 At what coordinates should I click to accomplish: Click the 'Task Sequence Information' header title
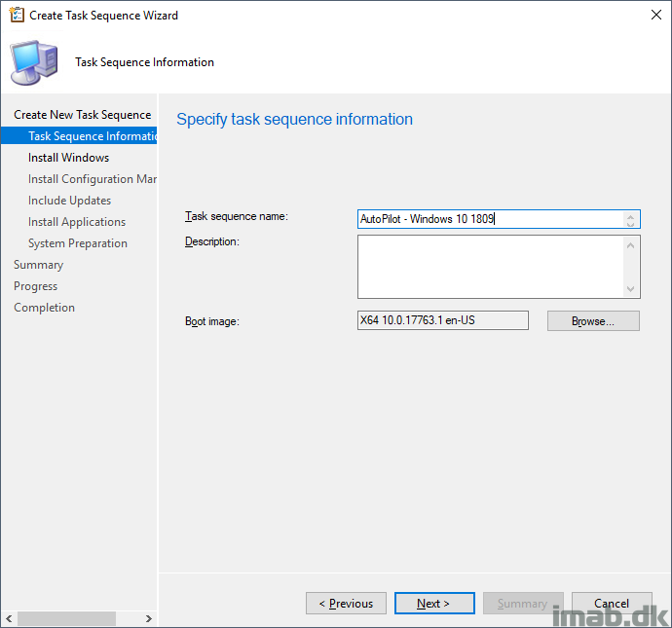pos(144,62)
